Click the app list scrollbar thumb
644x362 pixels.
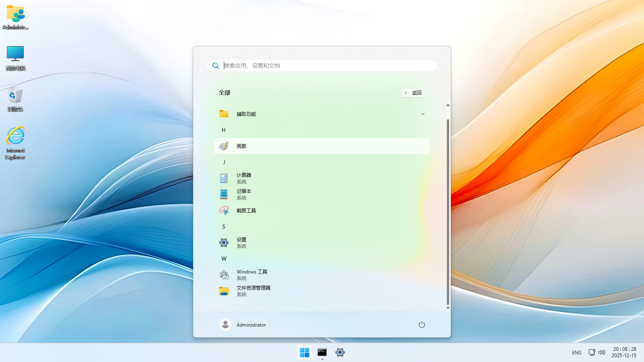click(448, 212)
